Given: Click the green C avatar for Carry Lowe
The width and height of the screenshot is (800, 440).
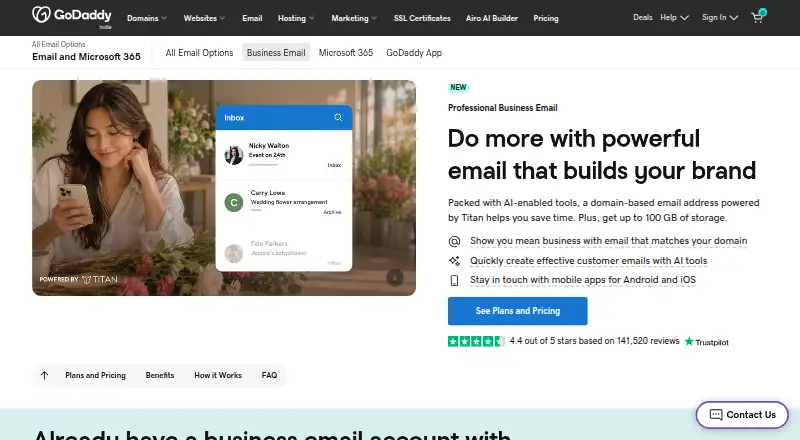Looking at the screenshot, I should pyautogui.click(x=234, y=202).
